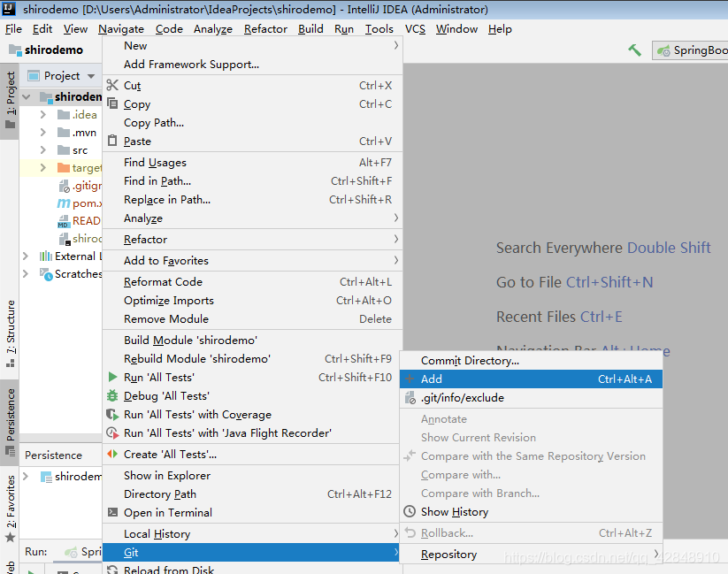Expand the target folder node

43,167
